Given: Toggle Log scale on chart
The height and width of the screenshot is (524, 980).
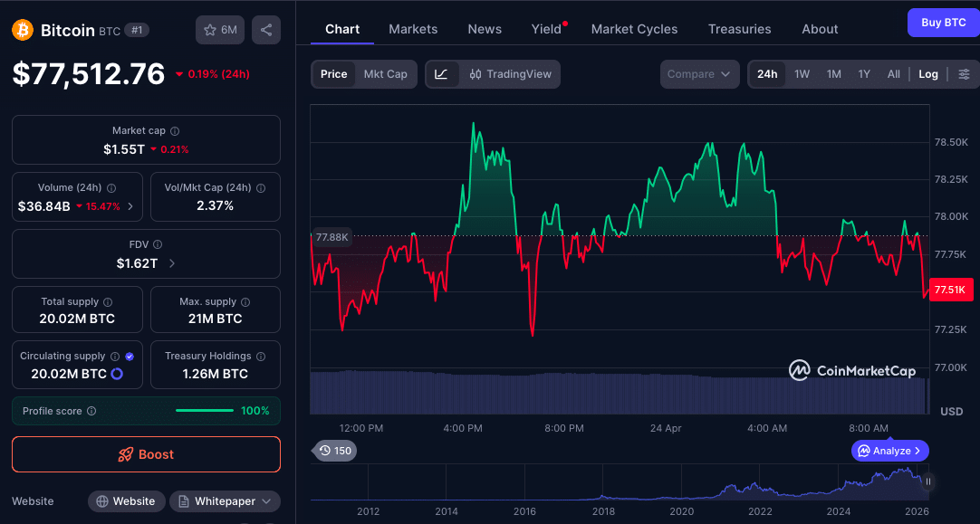Looking at the screenshot, I should tap(928, 74).
